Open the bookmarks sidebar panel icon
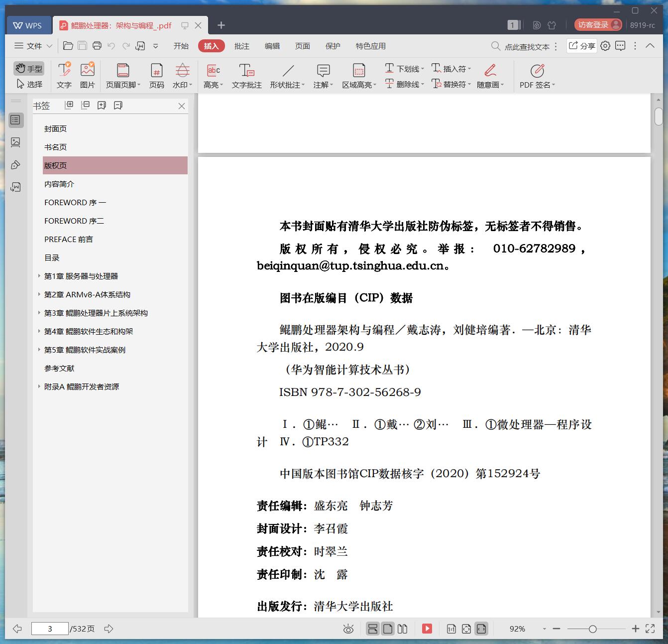 [16, 120]
